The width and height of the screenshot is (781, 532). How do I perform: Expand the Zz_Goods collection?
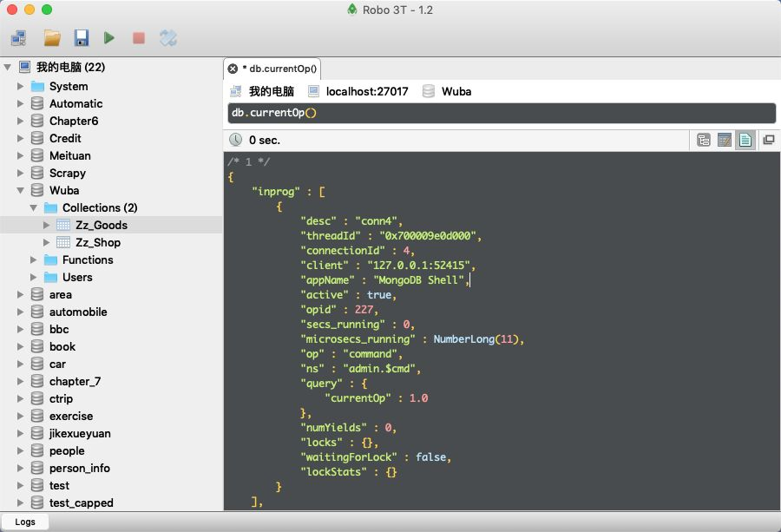46,225
